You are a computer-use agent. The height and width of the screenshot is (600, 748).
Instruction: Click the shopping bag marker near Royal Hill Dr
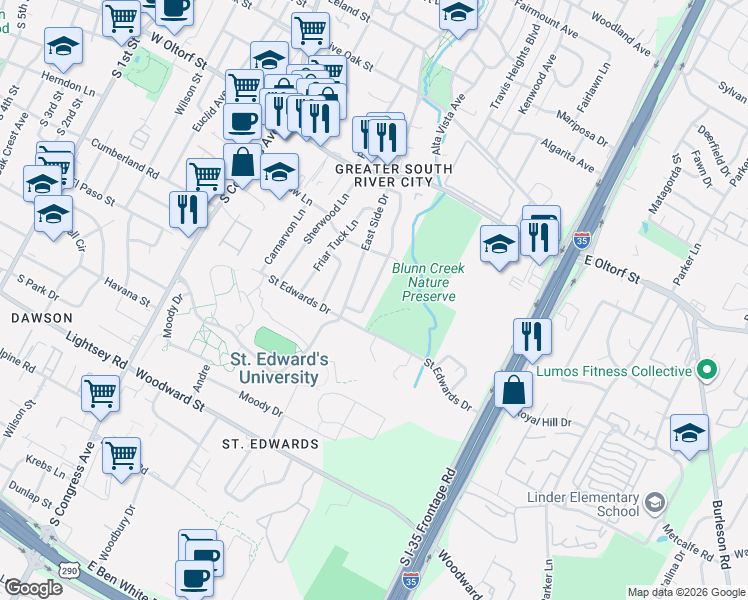coord(513,391)
